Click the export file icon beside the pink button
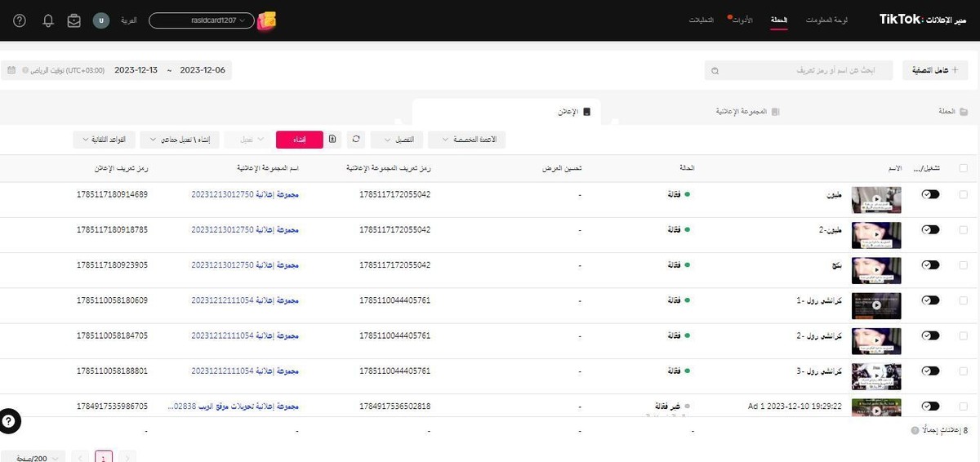The image size is (980, 462). [x=333, y=140]
